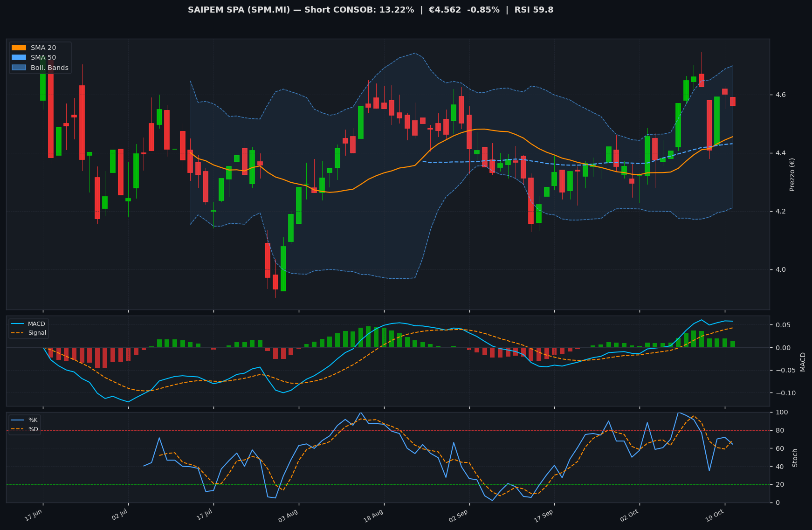Image resolution: width=812 pixels, height=530 pixels.
Task: Click the "100" Stoch axis tick
Action: pyautogui.click(x=781, y=413)
